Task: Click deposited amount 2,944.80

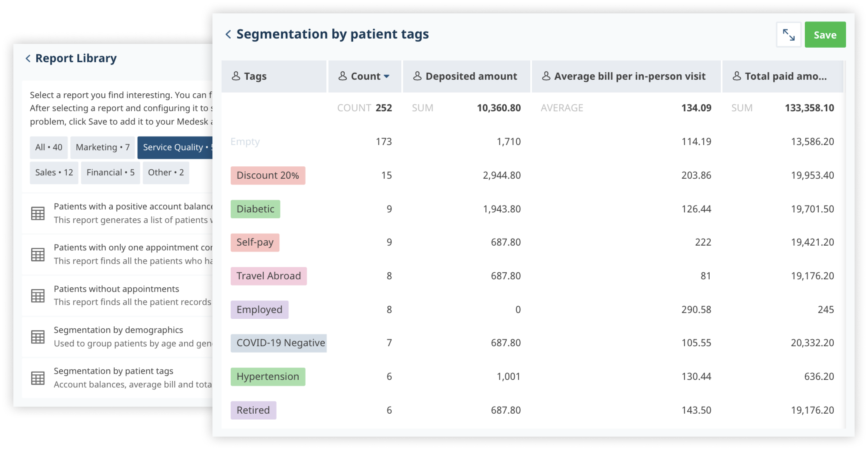Action: tap(502, 175)
